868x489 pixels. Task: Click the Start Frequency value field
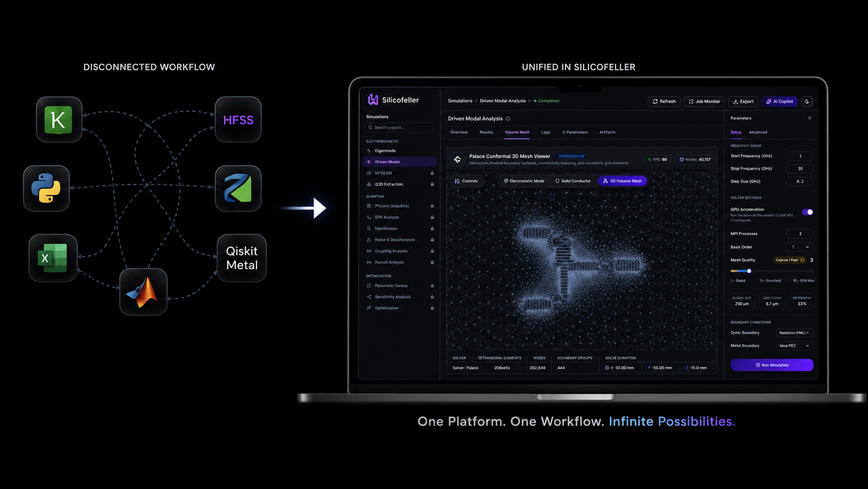[x=799, y=156]
